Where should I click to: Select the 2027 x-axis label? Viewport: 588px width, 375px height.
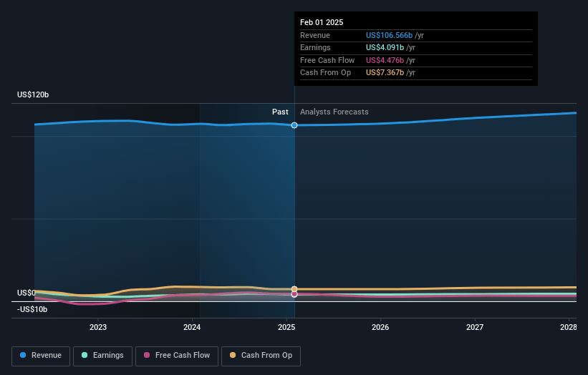(475, 328)
